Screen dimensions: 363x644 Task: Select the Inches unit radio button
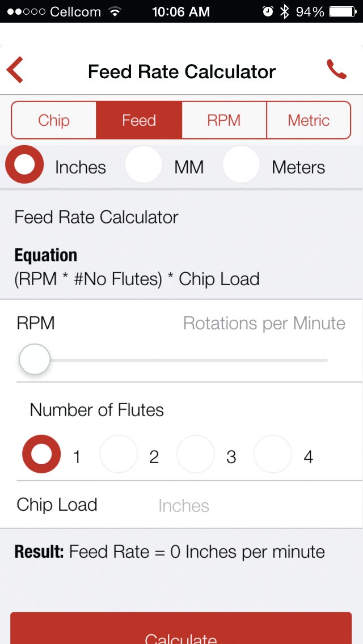pyautogui.click(x=24, y=164)
